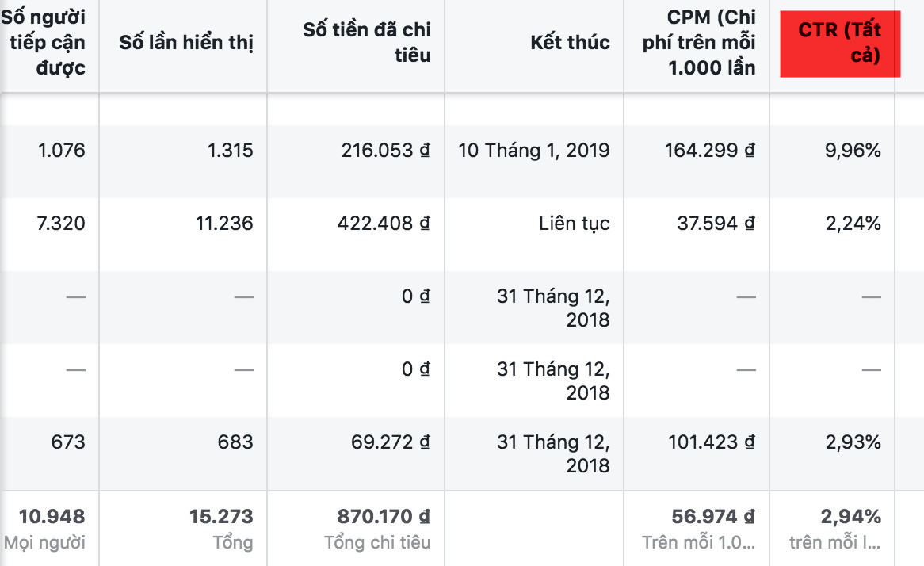Click the total impressions 15.273 summary
Screen dimensions: 924x566
(221, 517)
